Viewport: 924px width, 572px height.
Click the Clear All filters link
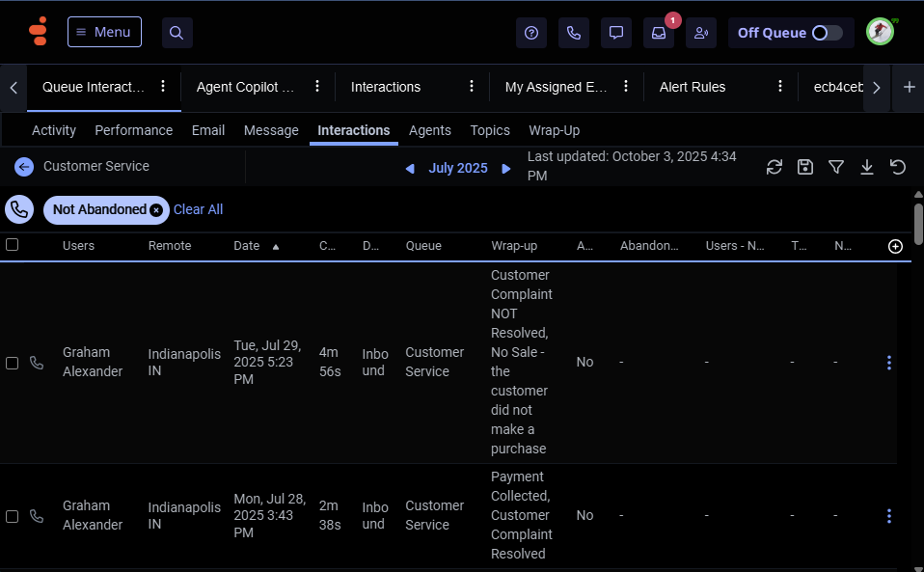(198, 209)
